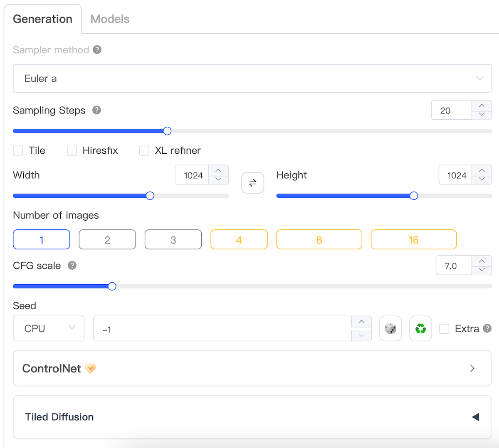Screen dimensions: 499x448
Task: Roll the dice to randomize the seed
Action: pos(390,328)
